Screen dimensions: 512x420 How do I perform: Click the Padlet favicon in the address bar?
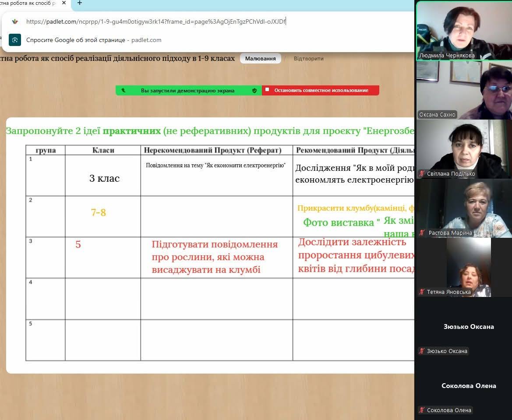15,21
